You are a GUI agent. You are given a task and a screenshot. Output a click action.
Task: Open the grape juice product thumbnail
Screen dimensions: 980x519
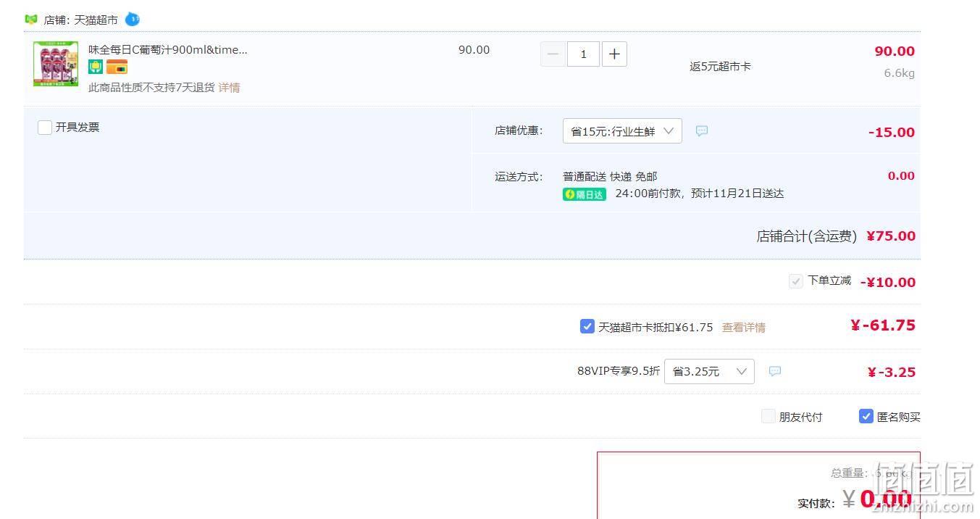pyautogui.click(x=56, y=64)
